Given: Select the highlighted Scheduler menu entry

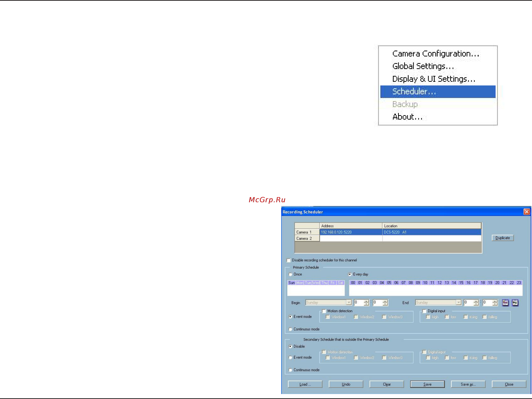Looking at the screenshot, I should pos(438,92).
